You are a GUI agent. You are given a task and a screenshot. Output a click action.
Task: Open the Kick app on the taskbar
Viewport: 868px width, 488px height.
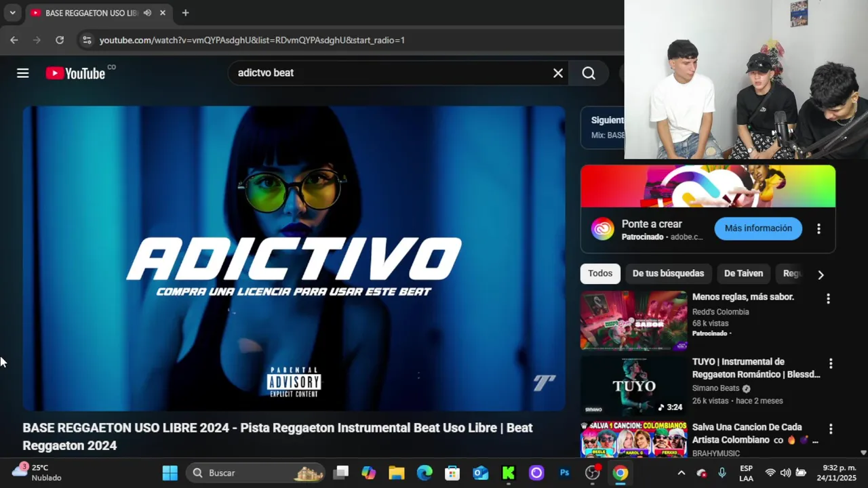[x=509, y=473]
